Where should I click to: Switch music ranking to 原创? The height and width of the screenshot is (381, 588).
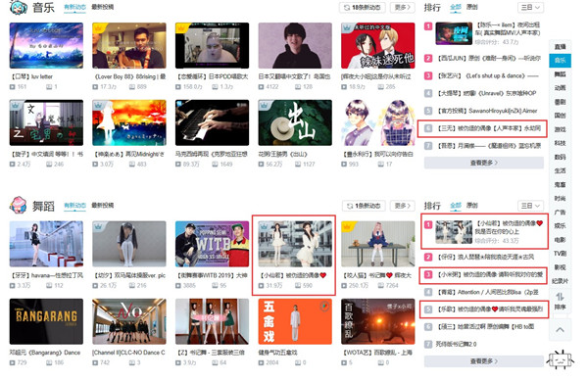[471, 7]
